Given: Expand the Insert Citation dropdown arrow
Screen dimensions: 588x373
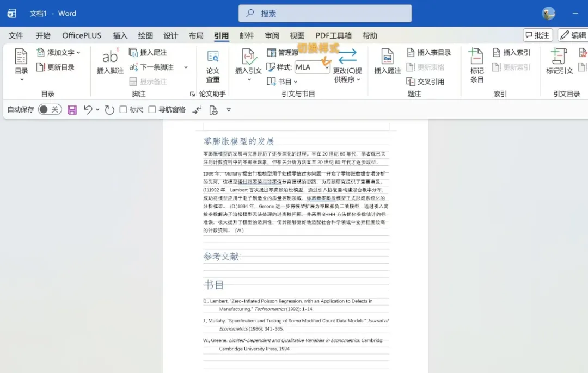Looking at the screenshot, I should [249, 79].
